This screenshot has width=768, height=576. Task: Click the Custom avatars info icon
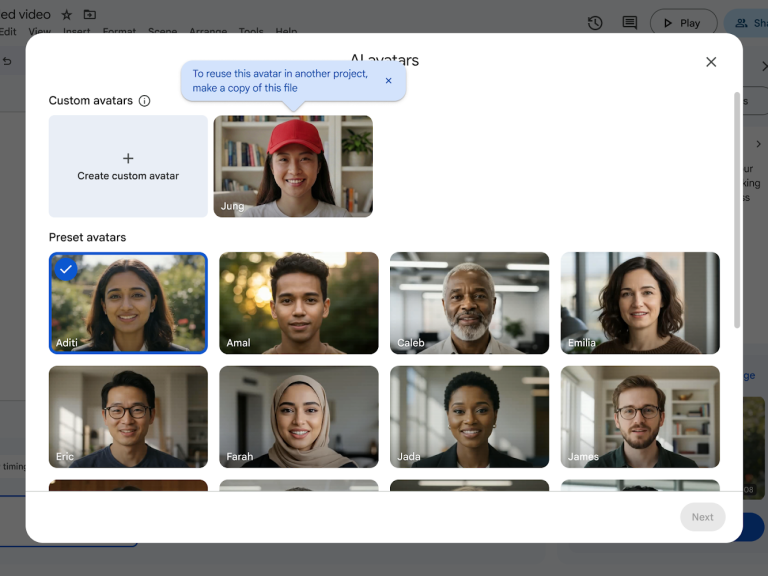tap(144, 101)
